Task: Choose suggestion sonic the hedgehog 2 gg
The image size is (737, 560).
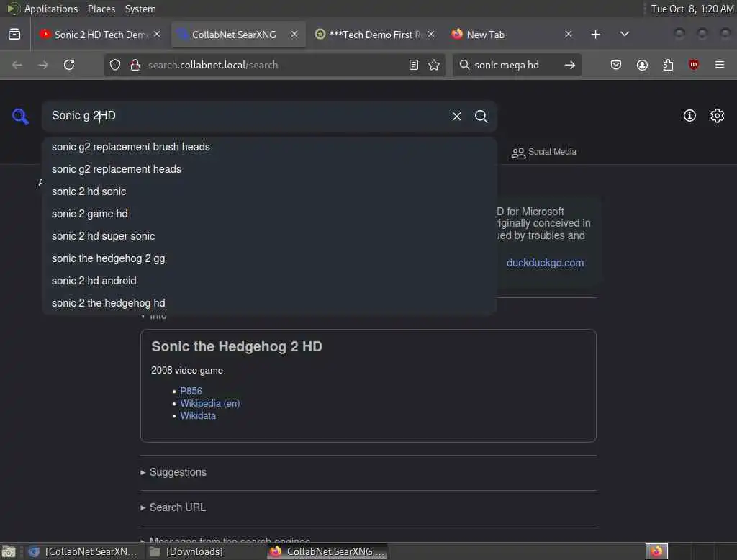Action: click(269, 258)
